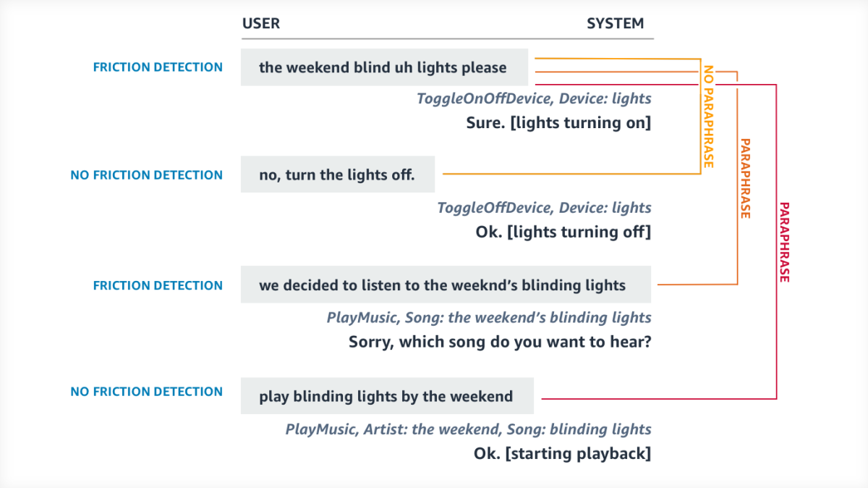Click the 'ToggleOnOffDevice, Device: lights' intent text

coord(534,98)
